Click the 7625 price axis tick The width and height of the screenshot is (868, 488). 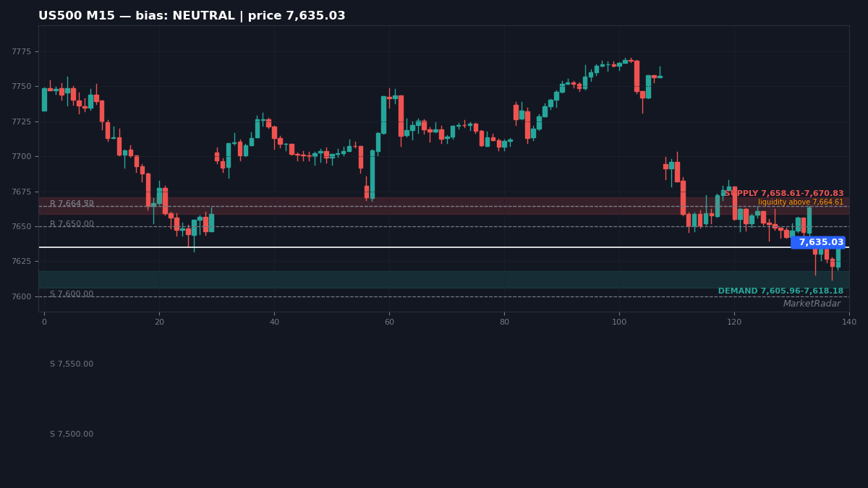22,262
